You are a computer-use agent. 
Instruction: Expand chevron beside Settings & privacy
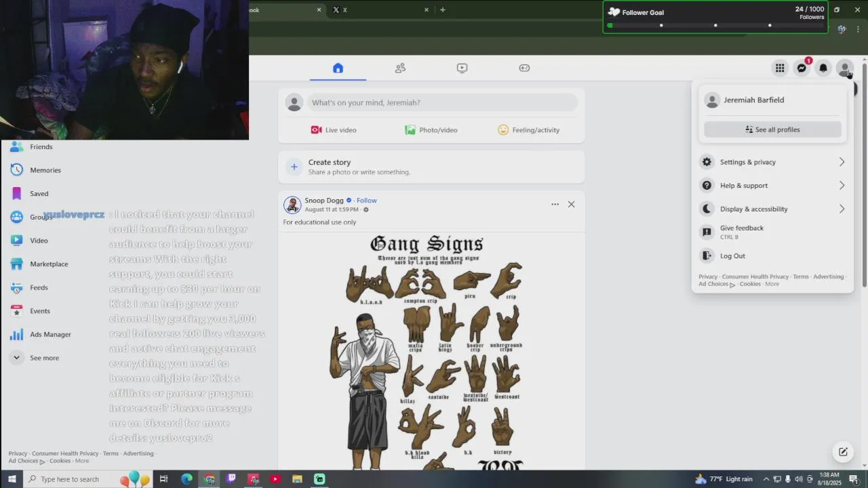tap(842, 162)
